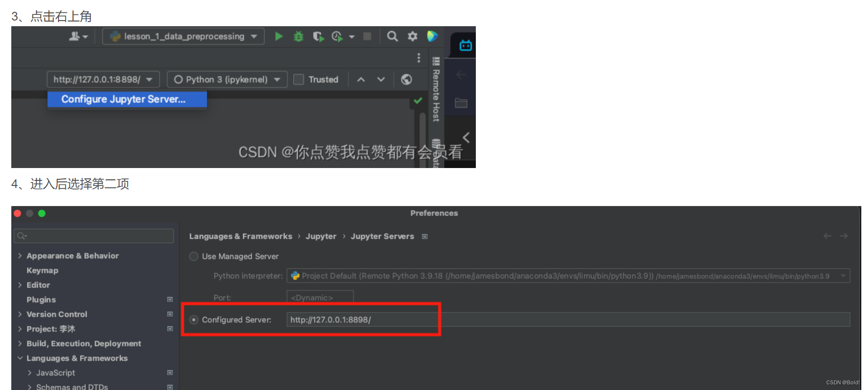This screenshot has height=390, width=868.
Task: Click project-level icon on Project row
Action: click(x=170, y=329)
